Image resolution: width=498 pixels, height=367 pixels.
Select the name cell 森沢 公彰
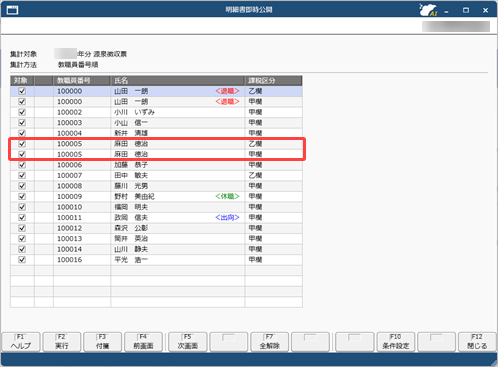click(x=178, y=228)
